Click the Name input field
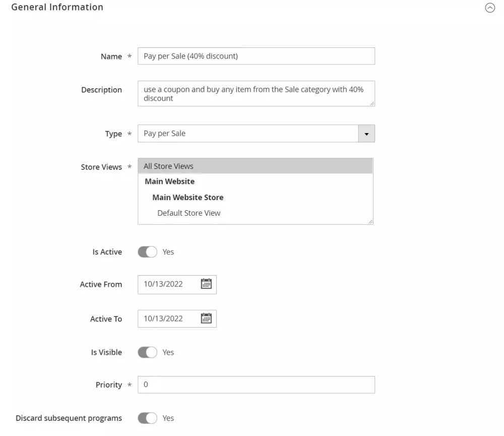The height and width of the screenshot is (436, 504). click(256, 56)
